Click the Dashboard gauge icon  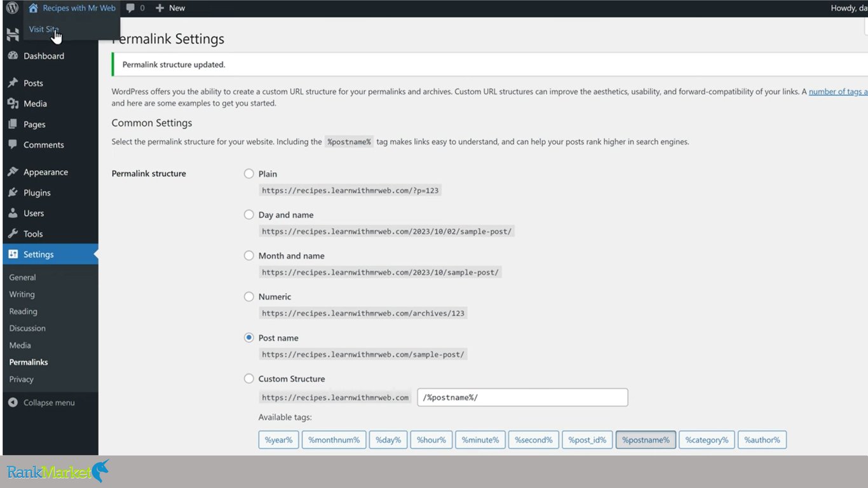point(13,56)
